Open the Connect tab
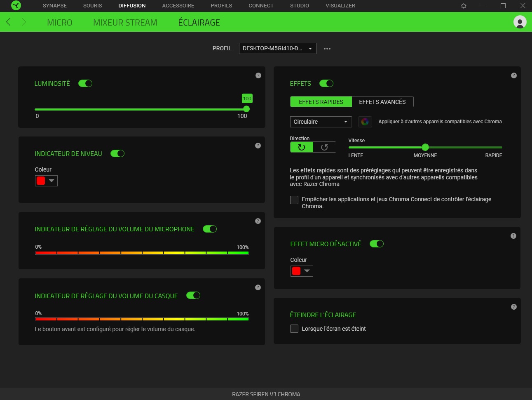The image size is (532, 400). [261, 6]
